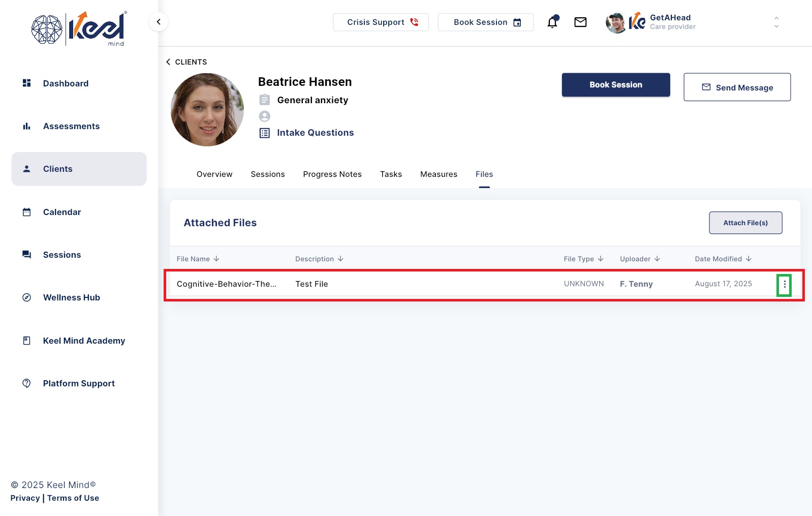Go back to the CLIENTS list
The width and height of the screenshot is (812, 516).
pos(186,62)
